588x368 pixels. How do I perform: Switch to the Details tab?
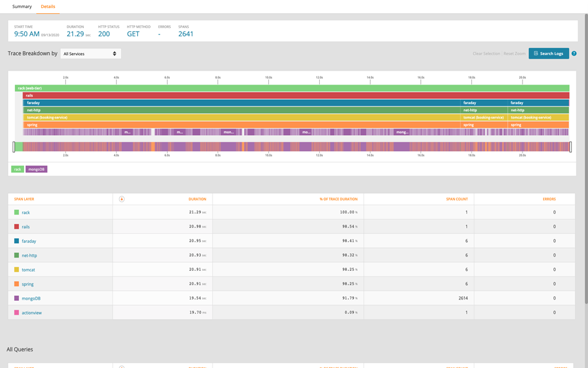tap(47, 6)
